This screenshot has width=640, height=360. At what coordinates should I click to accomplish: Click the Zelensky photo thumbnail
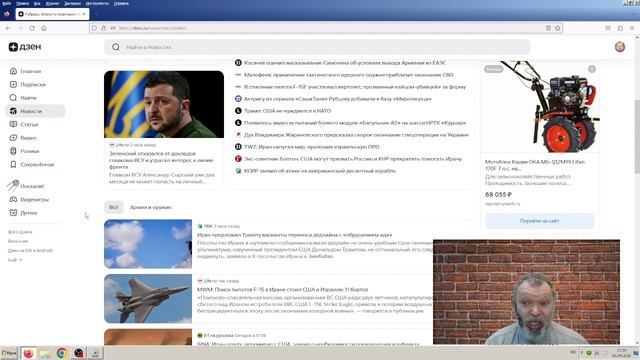pos(164,104)
